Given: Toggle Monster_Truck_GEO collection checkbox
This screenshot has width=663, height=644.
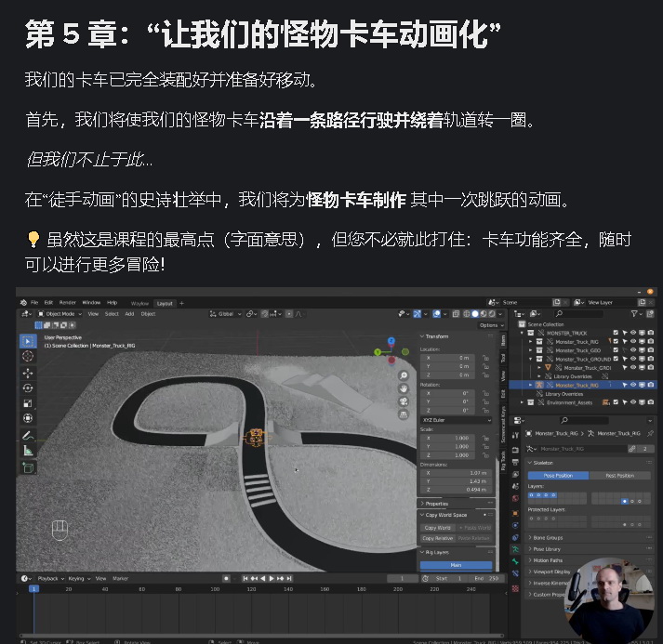Looking at the screenshot, I should tap(616, 350).
